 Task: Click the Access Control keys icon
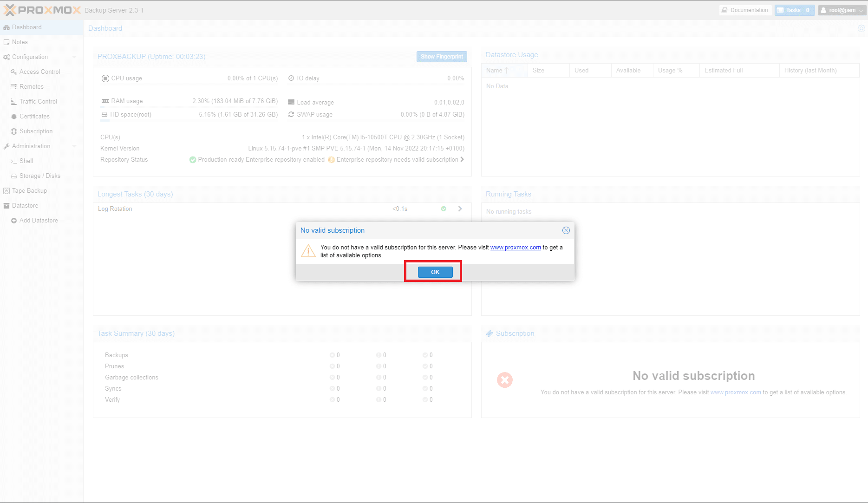coord(14,72)
